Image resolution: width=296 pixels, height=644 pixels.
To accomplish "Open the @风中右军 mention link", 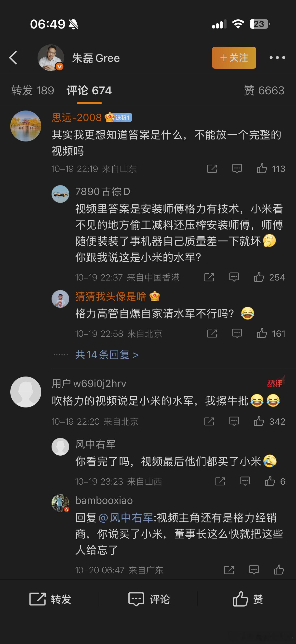I will tap(126, 518).
